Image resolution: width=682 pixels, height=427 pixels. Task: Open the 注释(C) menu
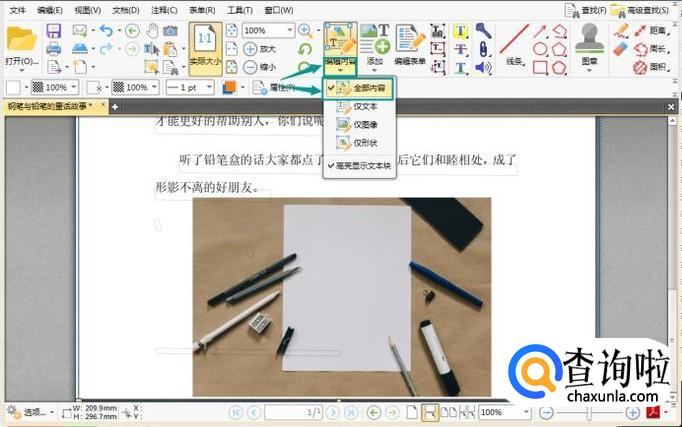pyautogui.click(x=164, y=10)
